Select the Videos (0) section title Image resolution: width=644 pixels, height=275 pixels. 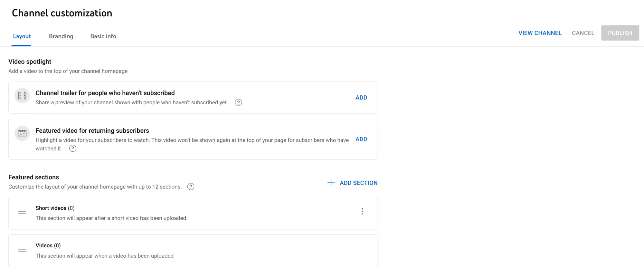pos(48,245)
